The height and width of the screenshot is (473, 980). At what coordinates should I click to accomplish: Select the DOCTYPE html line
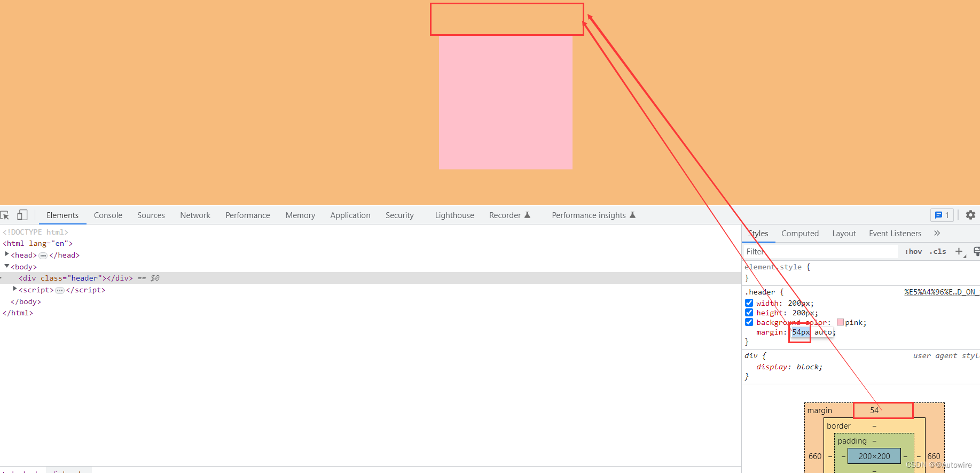[35, 232]
